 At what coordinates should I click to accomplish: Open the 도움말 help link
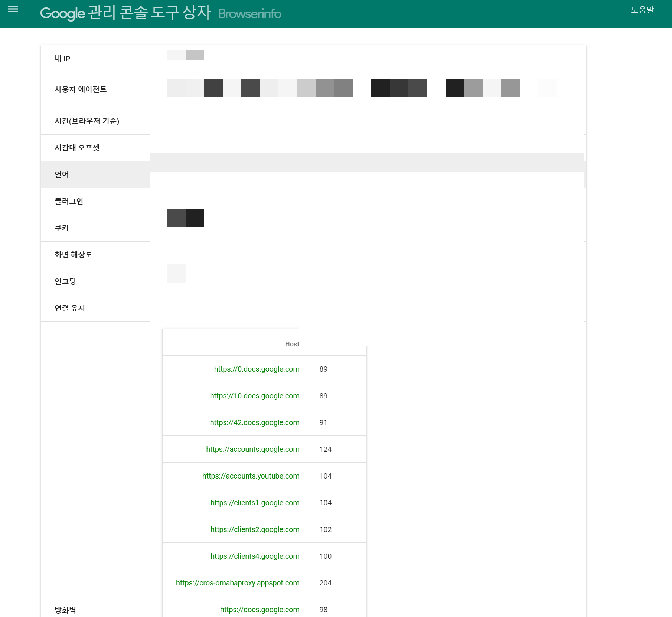click(643, 10)
